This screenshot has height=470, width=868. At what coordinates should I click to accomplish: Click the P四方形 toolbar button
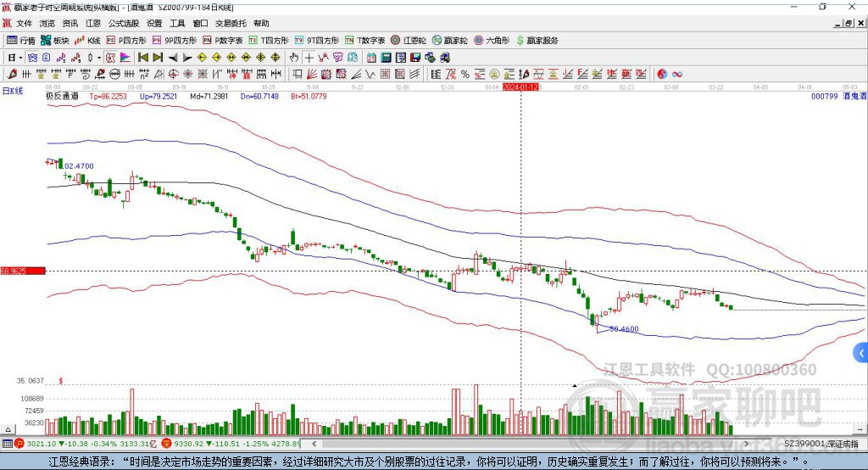coord(126,41)
